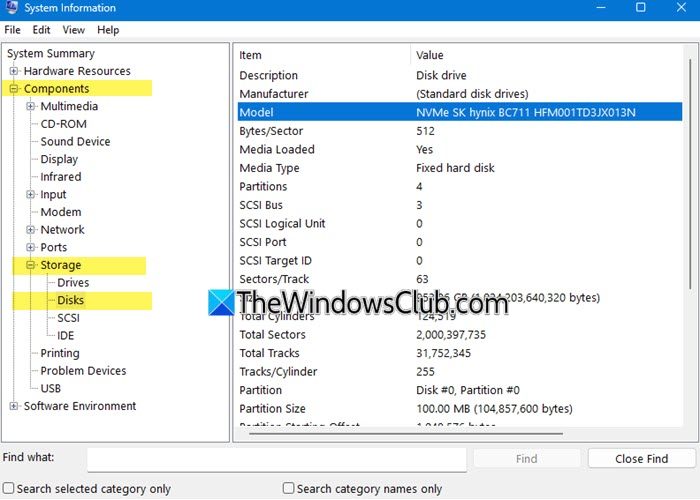Select the Disks item under Storage
Viewport: 700px width, 500px height.
coord(71,301)
